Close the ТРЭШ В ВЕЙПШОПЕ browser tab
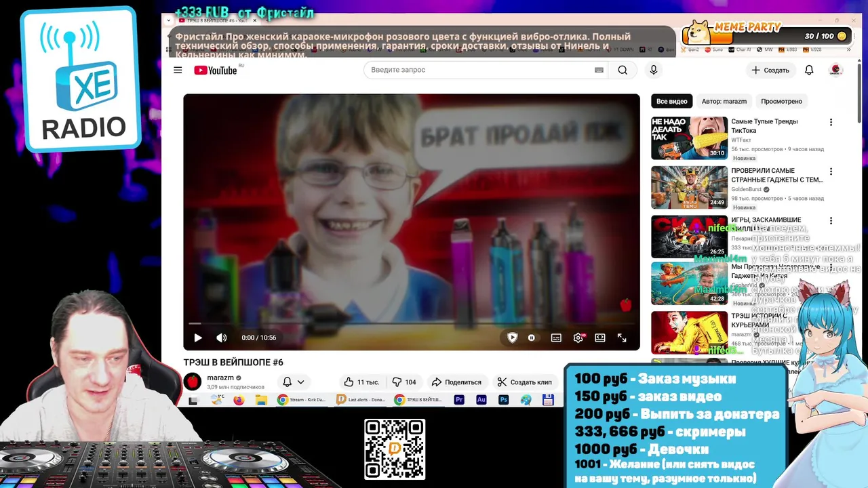 (254, 20)
